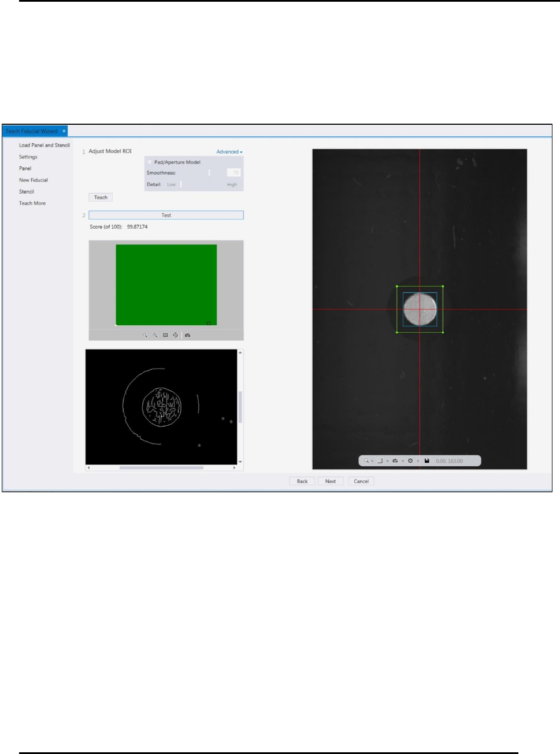The width and height of the screenshot is (560, 754).
Task: Save image with the floppy disk icon
Action: pyautogui.click(x=427, y=461)
